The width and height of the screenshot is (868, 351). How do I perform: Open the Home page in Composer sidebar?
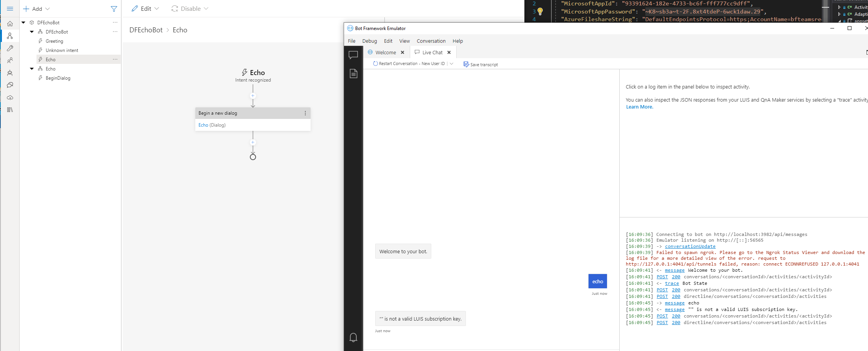10,23
